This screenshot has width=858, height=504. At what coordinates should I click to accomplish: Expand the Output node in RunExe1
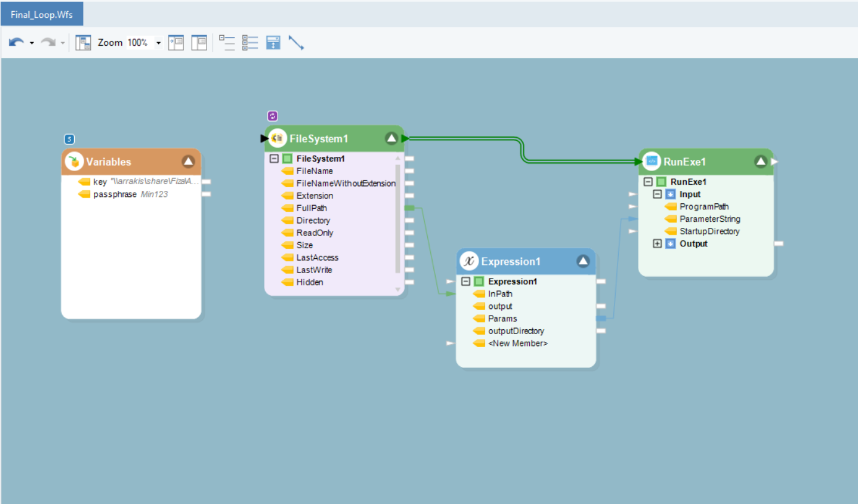pyautogui.click(x=657, y=244)
